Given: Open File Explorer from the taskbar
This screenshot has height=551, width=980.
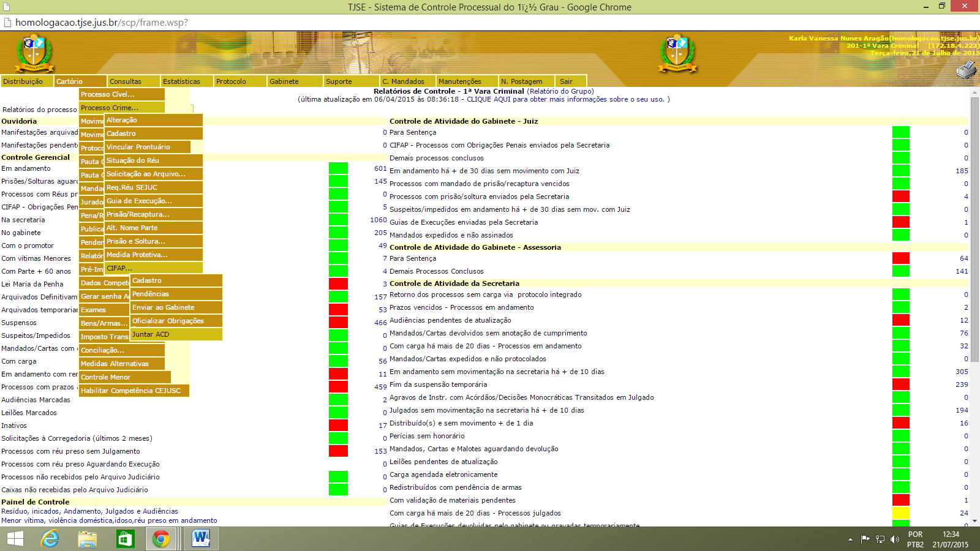Looking at the screenshot, I should (x=88, y=539).
